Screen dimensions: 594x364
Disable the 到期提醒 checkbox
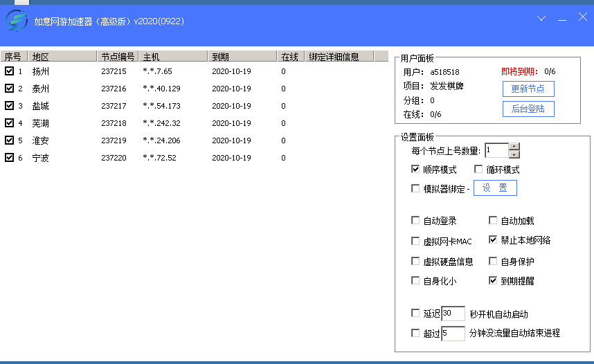(493, 280)
